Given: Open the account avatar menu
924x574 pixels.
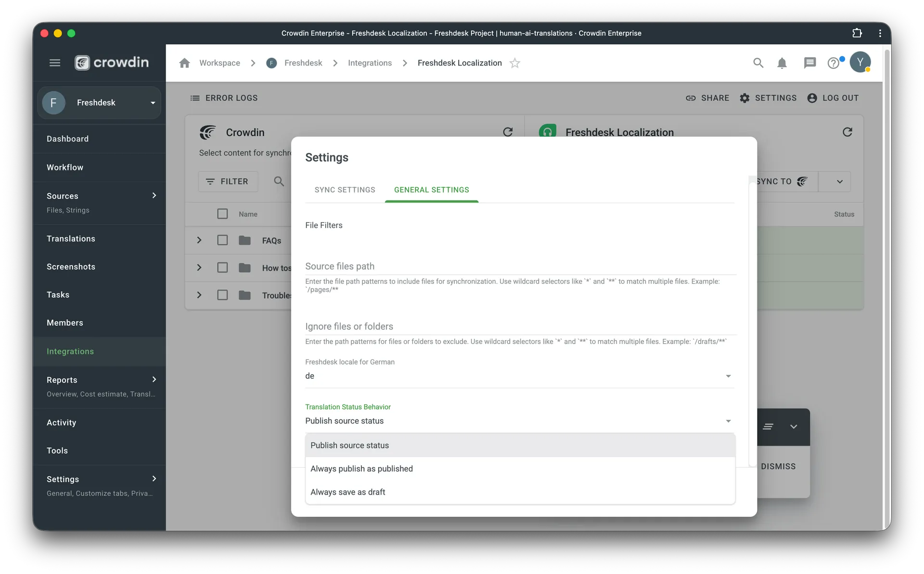Looking at the screenshot, I should coord(861,63).
